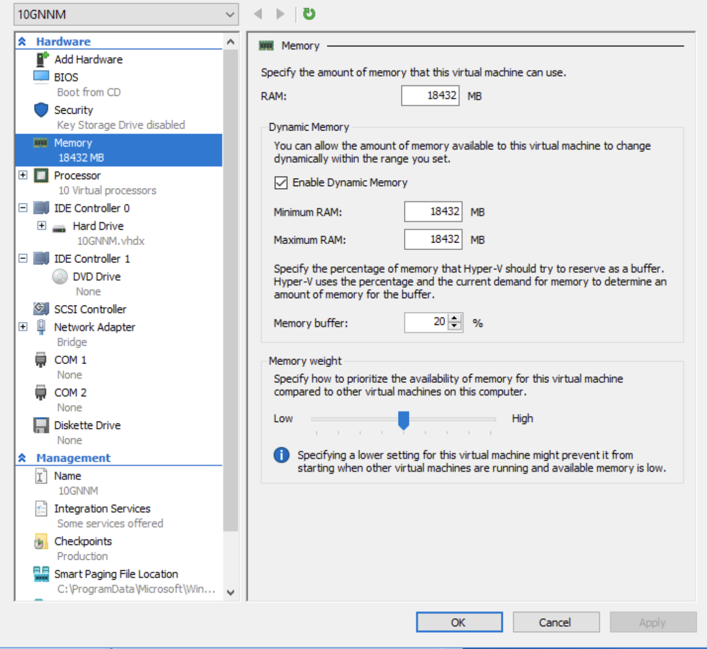Select the BIOS chip icon

point(41,77)
